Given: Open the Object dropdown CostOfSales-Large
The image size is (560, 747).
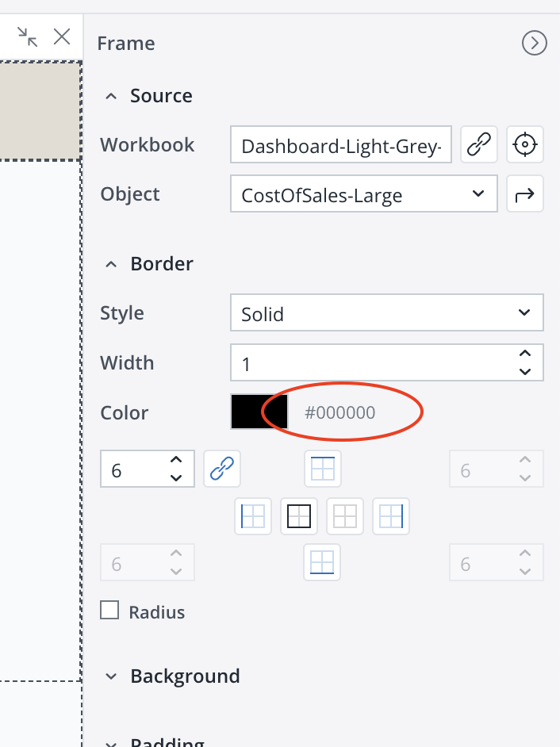Looking at the screenshot, I should [364, 194].
